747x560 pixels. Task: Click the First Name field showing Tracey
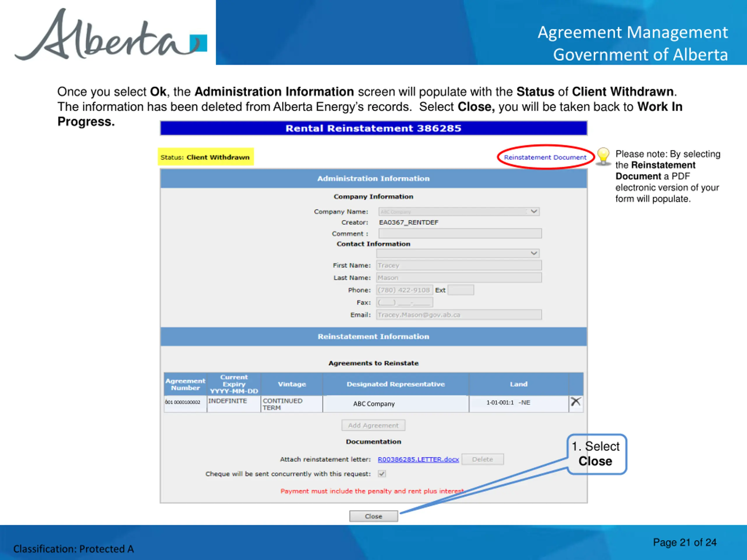point(459,265)
